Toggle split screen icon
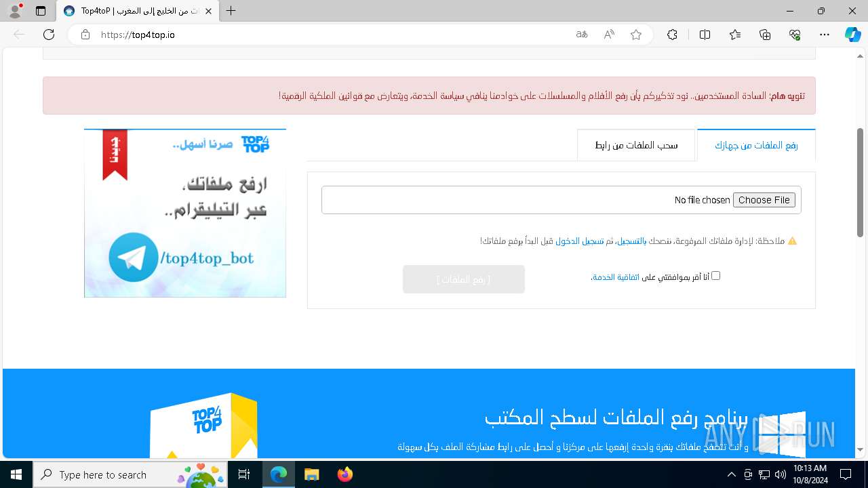Screen dimensions: 868x488 705,35
